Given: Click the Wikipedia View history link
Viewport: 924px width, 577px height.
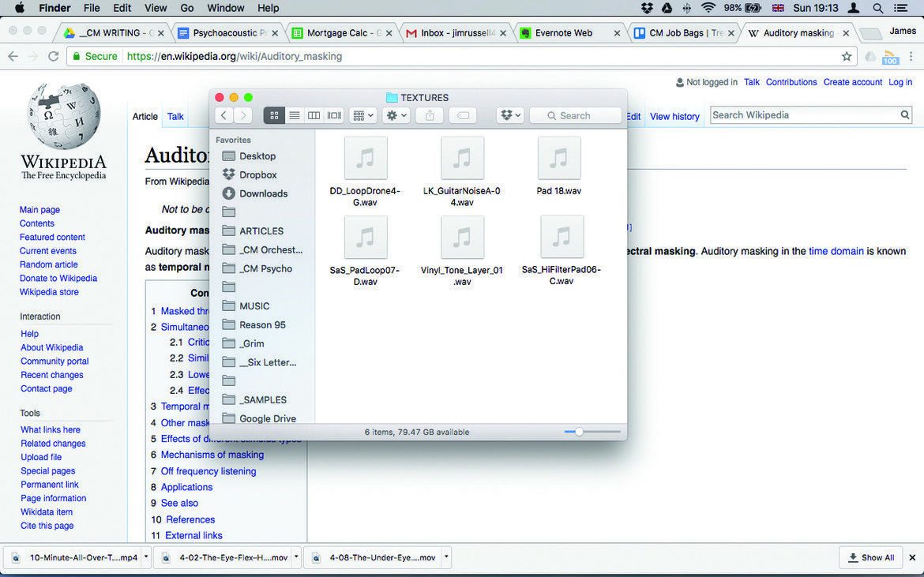Looking at the screenshot, I should pos(674,117).
